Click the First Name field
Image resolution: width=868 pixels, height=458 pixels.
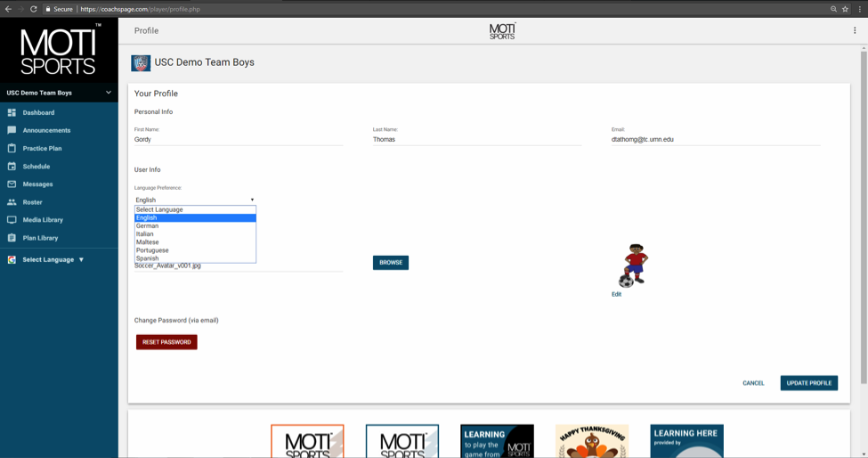[x=239, y=140]
